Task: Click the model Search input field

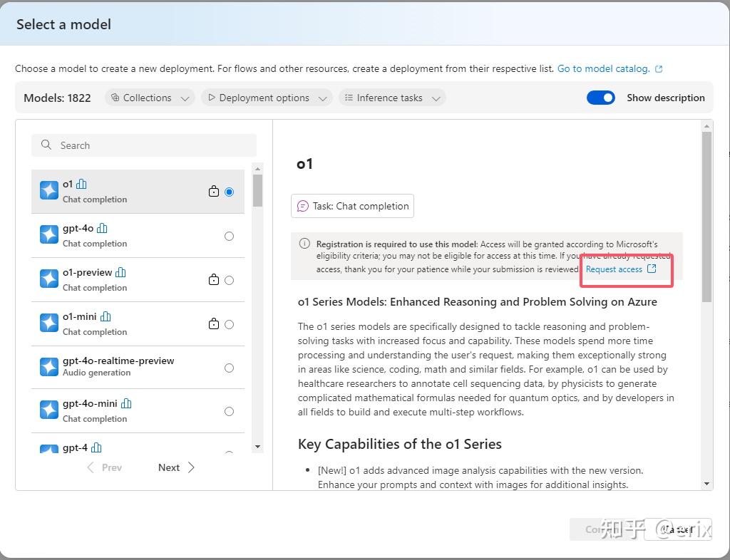Action: coord(144,145)
